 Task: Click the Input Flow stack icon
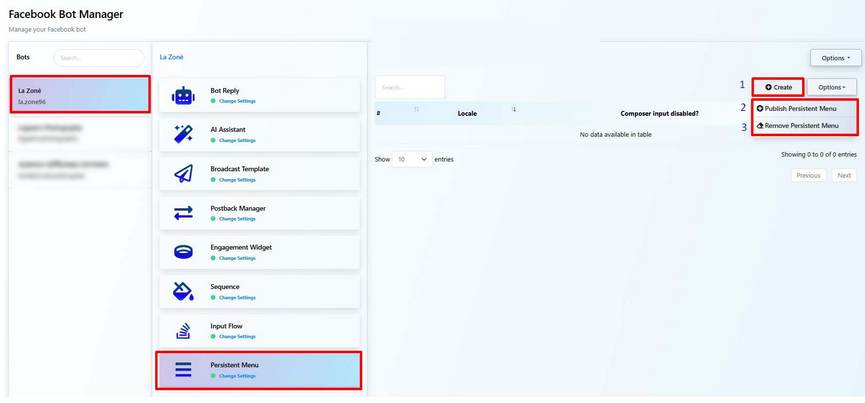tap(183, 330)
